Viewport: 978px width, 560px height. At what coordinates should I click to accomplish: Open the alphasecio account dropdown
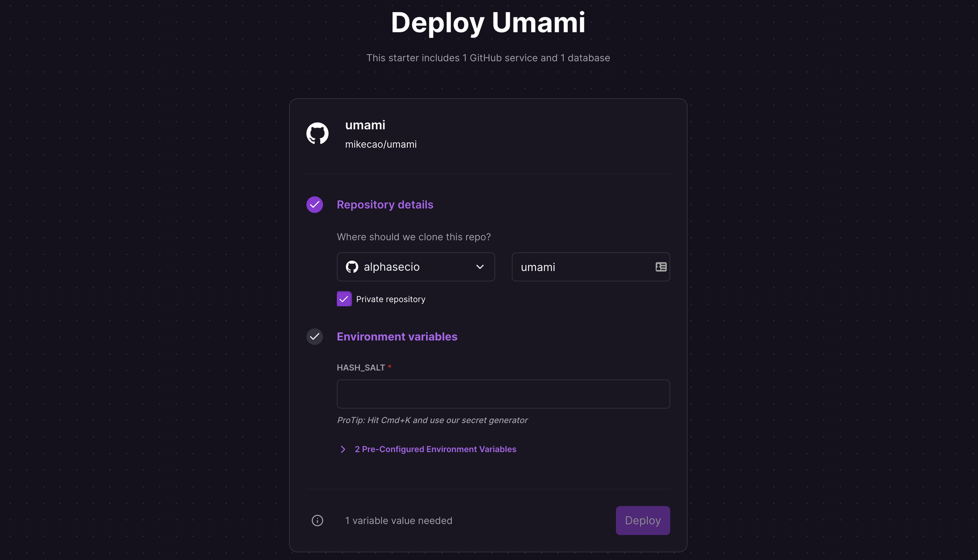tap(416, 267)
